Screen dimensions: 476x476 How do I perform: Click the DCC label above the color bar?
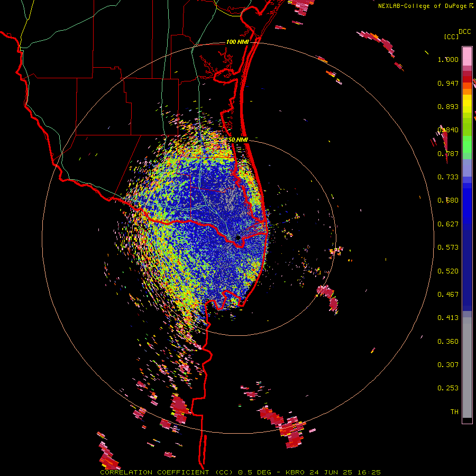pos(464,32)
